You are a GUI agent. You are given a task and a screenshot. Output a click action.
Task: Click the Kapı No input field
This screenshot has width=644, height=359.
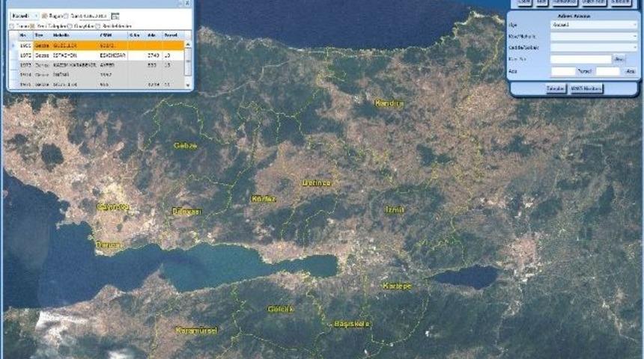point(581,59)
